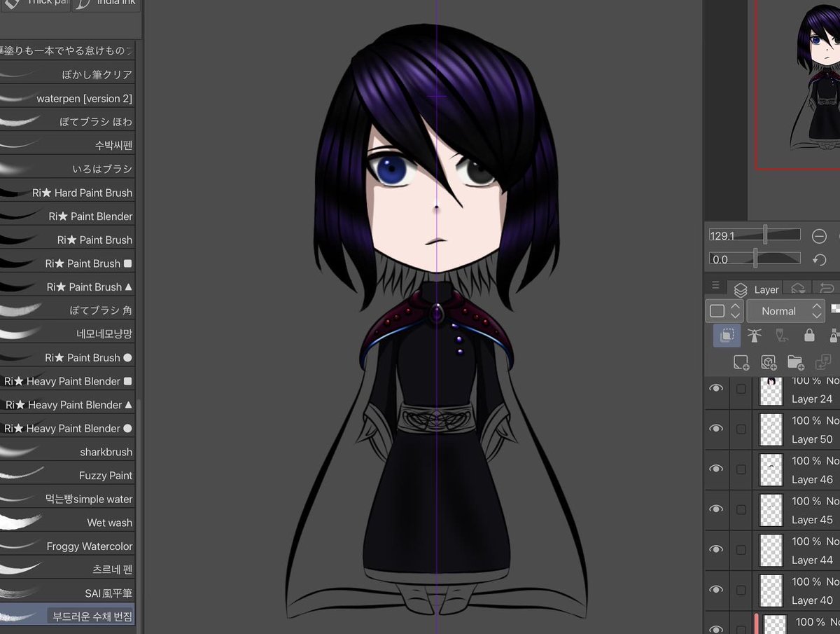Image resolution: width=840 pixels, height=634 pixels.
Task: Open the layer palette hamburger menu
Action: point(715,285)
